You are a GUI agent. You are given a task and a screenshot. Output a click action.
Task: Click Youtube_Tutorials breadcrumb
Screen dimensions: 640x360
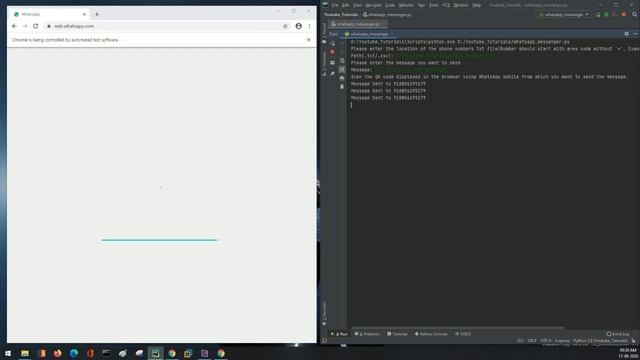click(341, 15)
